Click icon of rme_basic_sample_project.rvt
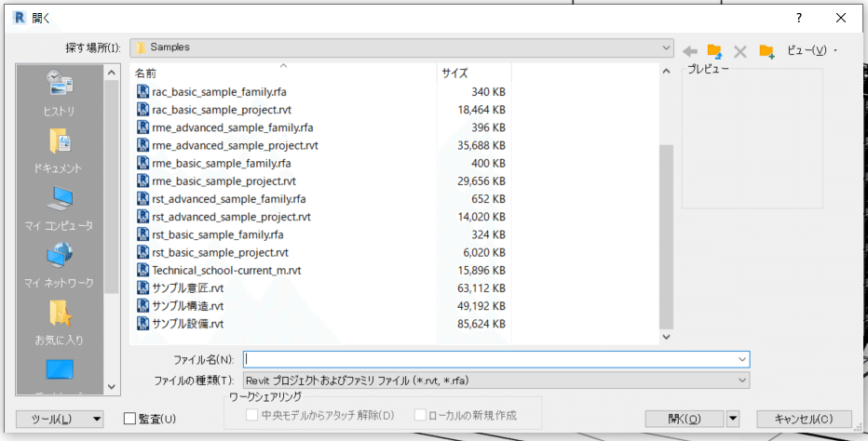Screen dimensions: 868x441 click(x=142, y=180)
